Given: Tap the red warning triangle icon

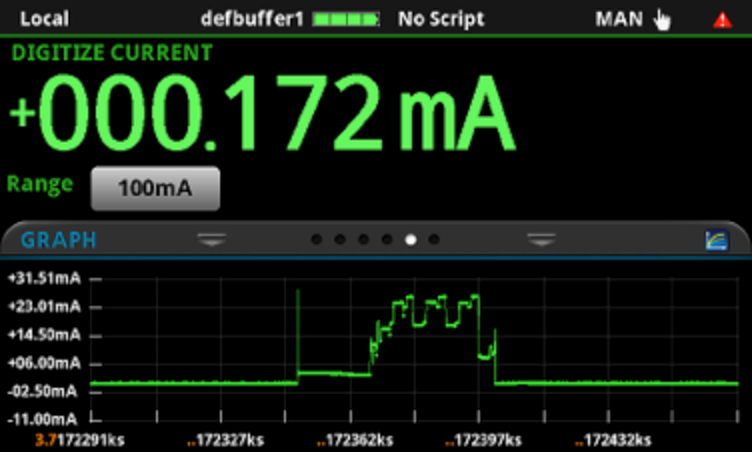Looking at the screenshot, I should point(721,19).
